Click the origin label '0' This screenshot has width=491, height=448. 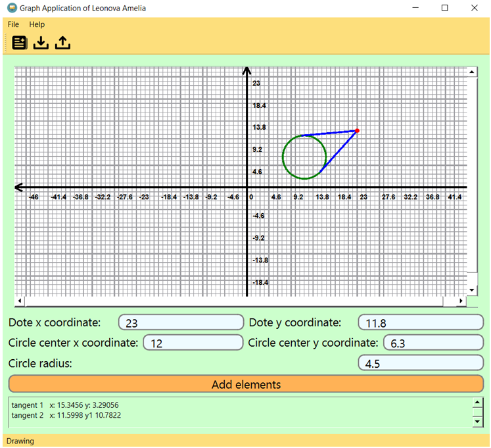251,197
